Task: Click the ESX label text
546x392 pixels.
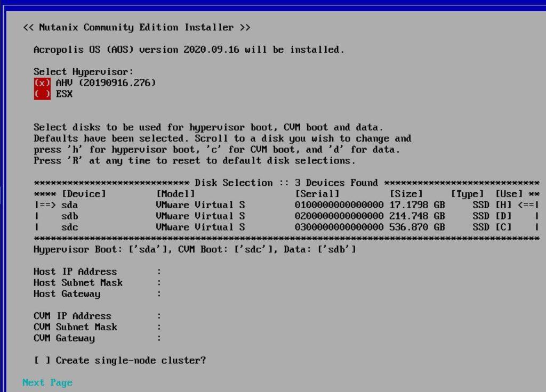Action: click(x=65, y=94)
